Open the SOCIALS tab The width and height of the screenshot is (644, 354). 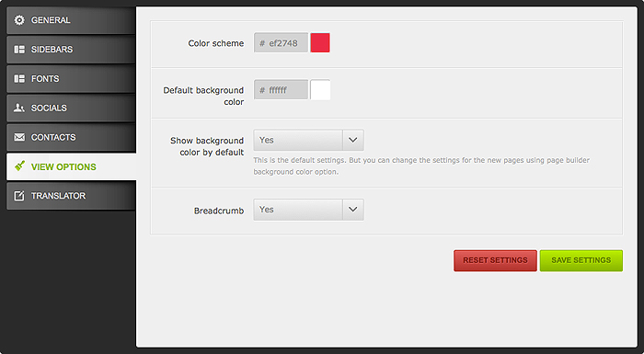71,108
